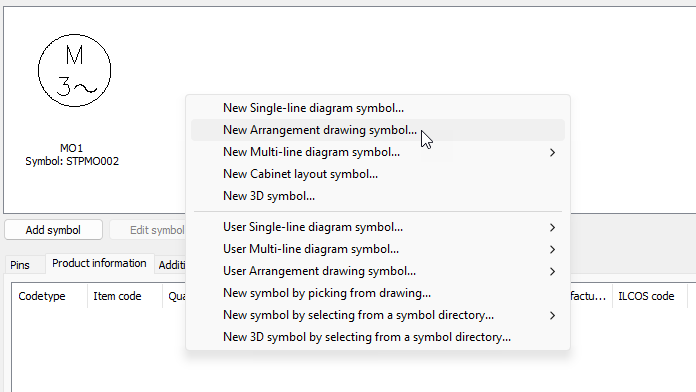The height and width of the screenshot is (392, 696).
Task: Switch to the Product information tab
Action: pyautogui.click(x=99, y=263)
